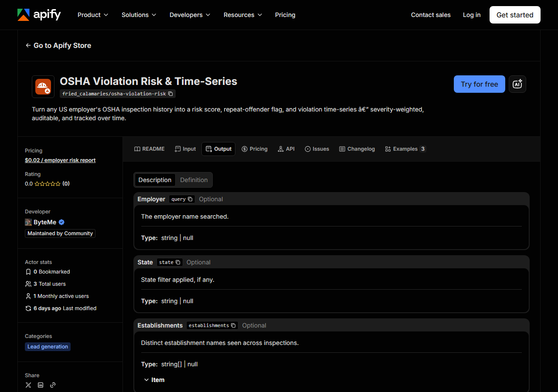The image size is (558, 392).
Task: Switch to the API tab
Action: pos(286,149)
